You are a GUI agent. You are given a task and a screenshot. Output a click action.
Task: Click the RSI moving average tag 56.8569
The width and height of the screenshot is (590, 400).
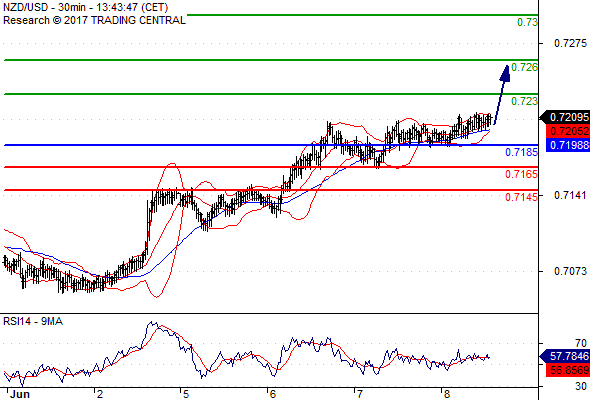click(x=568, y=370)
